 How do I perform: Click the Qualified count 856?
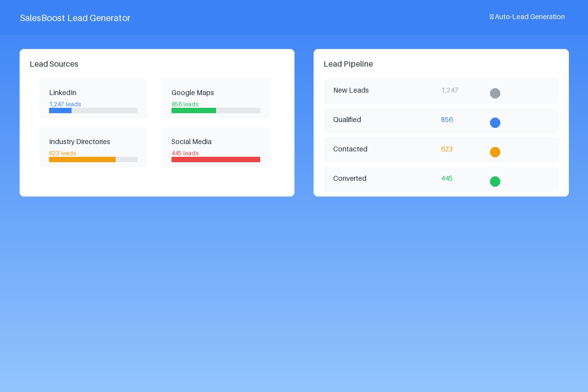447,120
